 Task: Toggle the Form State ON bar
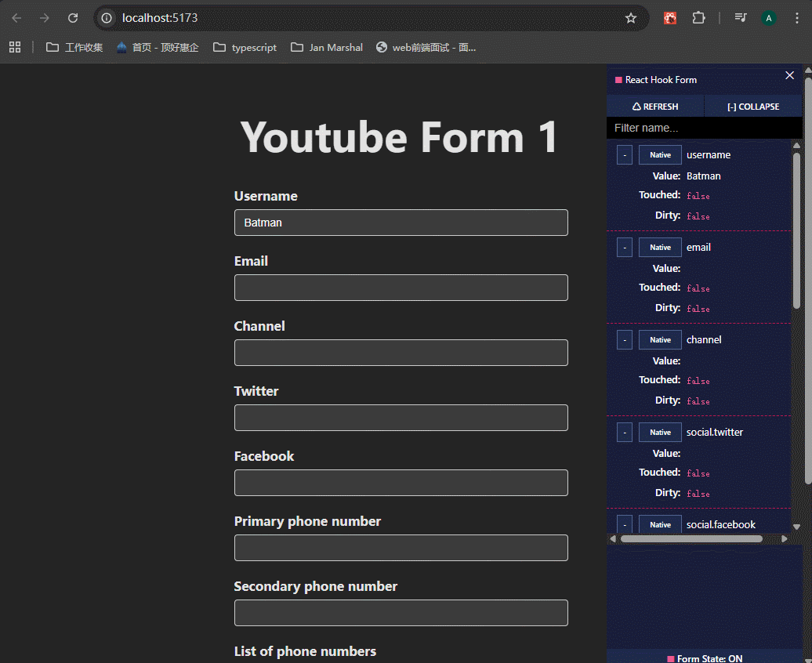tap(704, 658)
